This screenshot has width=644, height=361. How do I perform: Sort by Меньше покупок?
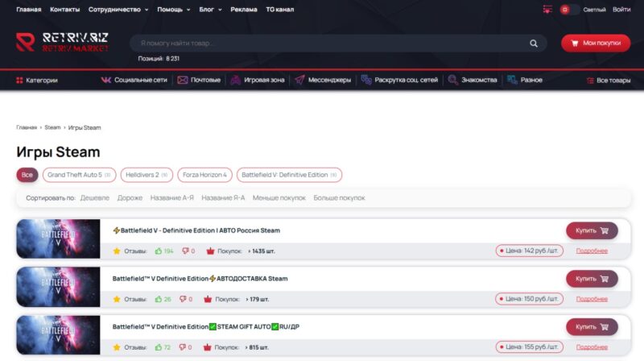[279, 197]
